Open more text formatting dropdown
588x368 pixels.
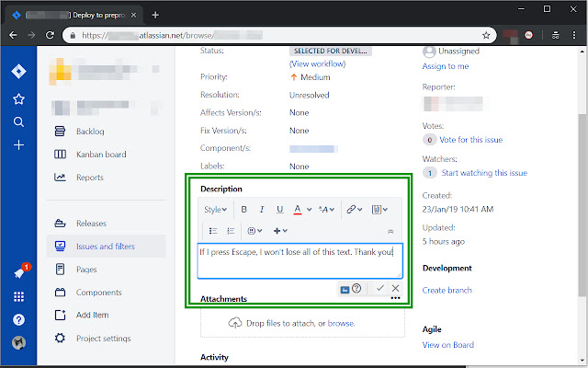326,210
